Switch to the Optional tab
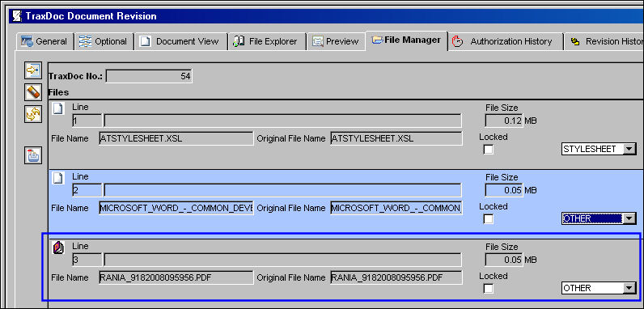644x309 pixels. pos(104,41)
